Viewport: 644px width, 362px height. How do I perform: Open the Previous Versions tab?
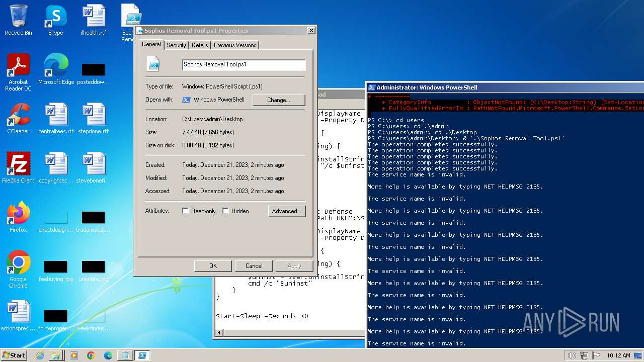[235, 45]
